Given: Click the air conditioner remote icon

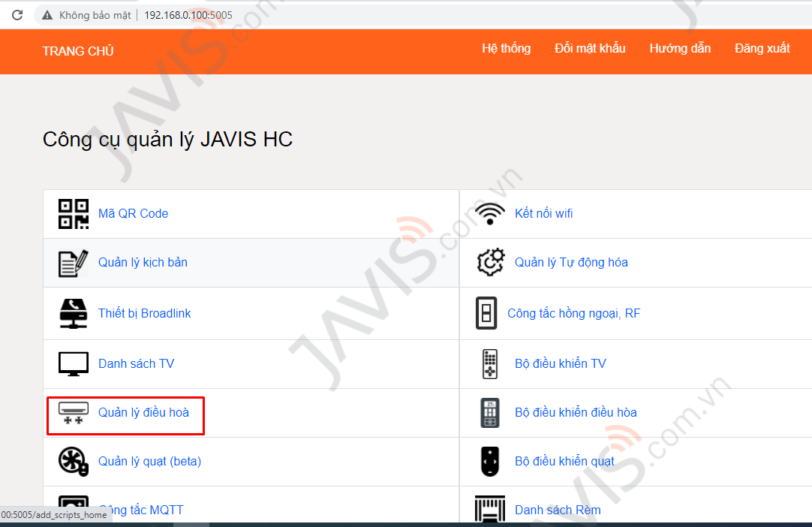Looking at the screenshot, I should [x=490, y=412].
